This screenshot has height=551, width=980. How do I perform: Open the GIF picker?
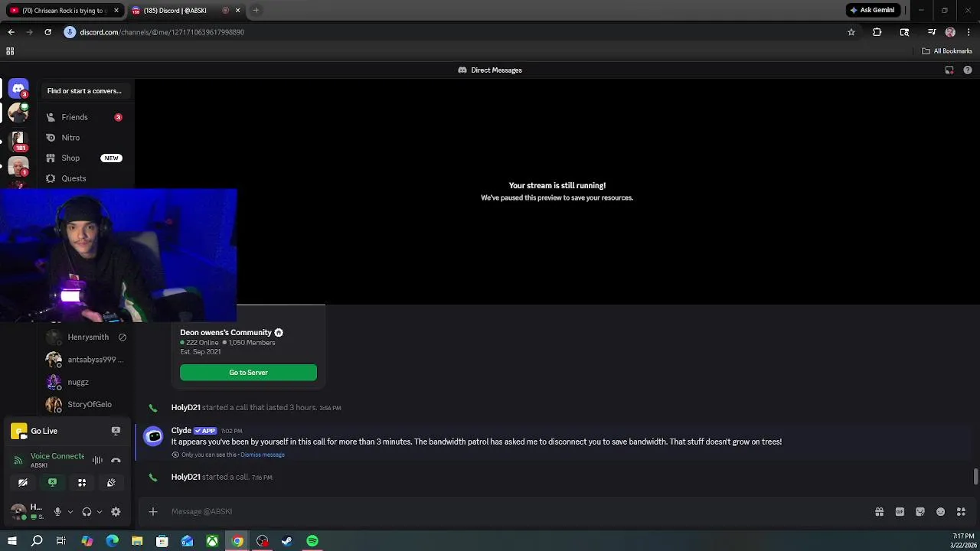point(900,512)
